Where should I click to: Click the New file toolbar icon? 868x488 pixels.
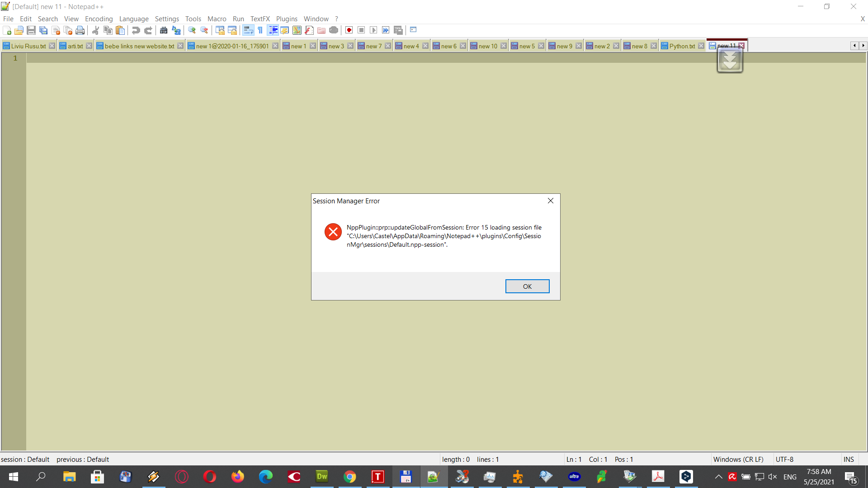click(x=7, y=30)
